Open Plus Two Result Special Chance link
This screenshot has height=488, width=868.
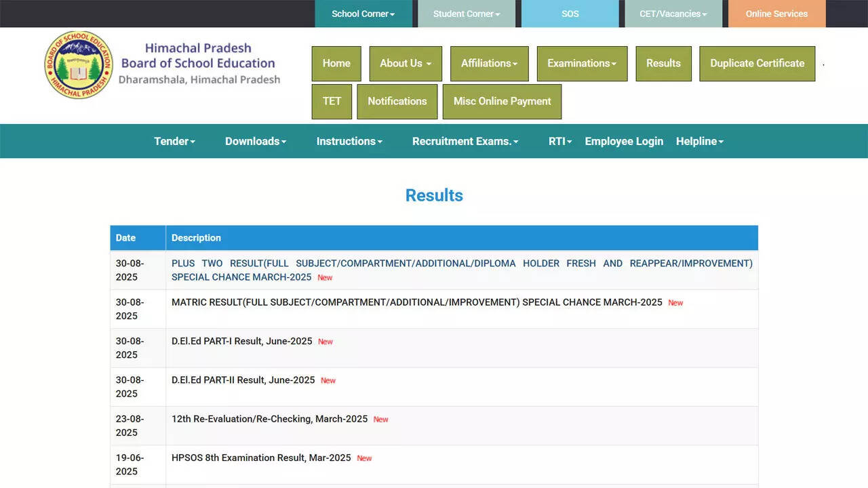click(461, 264)
